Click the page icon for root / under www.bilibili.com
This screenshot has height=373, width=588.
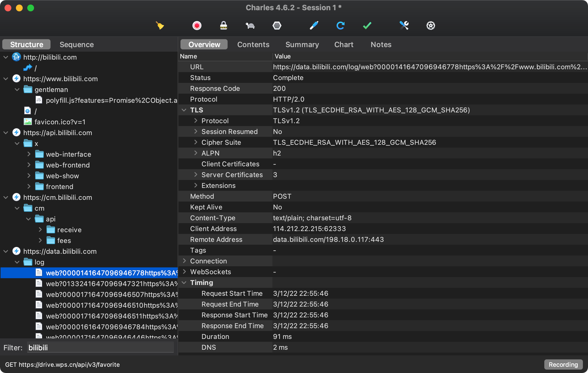pyautogui.click(x=28, y=111)
